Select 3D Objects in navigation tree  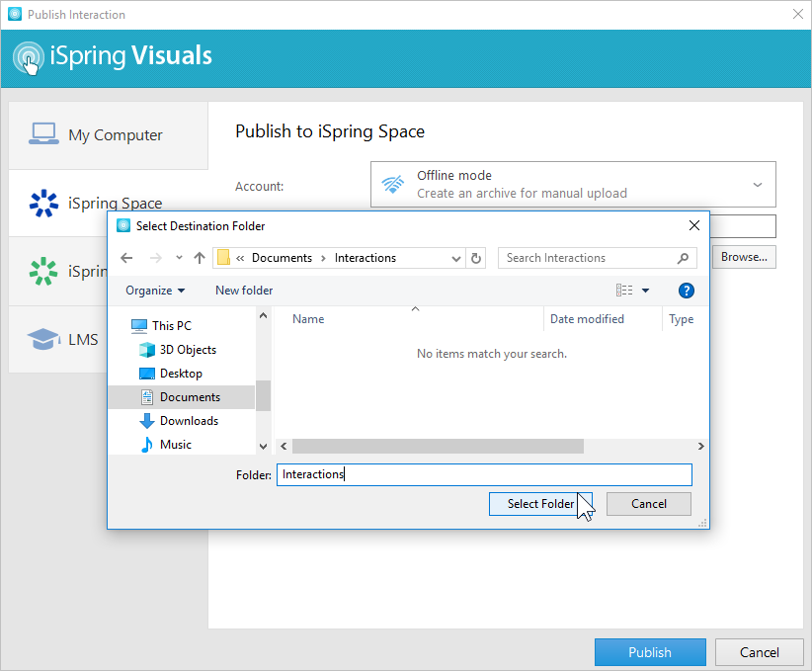[188, 350]
